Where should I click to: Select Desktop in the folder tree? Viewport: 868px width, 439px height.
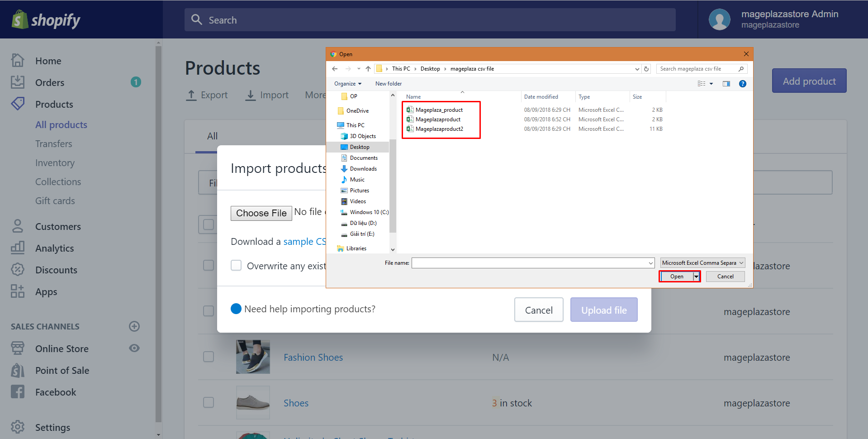pyautogui.click(x=359, y=147)
